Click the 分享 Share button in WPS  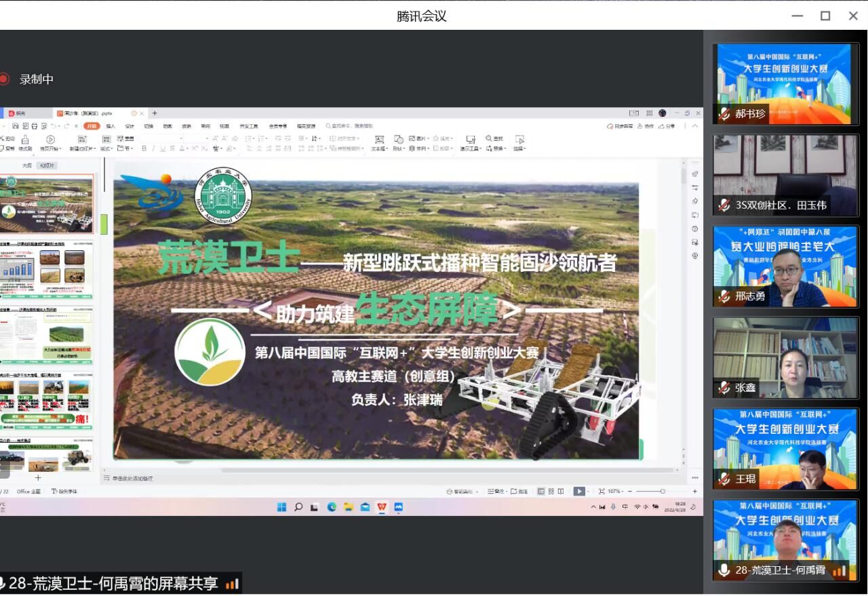[x=666, y=126]
